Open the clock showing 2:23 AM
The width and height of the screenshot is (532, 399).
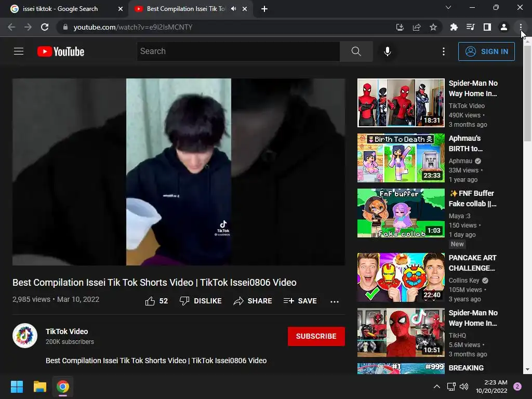click(x=491, y=387)
